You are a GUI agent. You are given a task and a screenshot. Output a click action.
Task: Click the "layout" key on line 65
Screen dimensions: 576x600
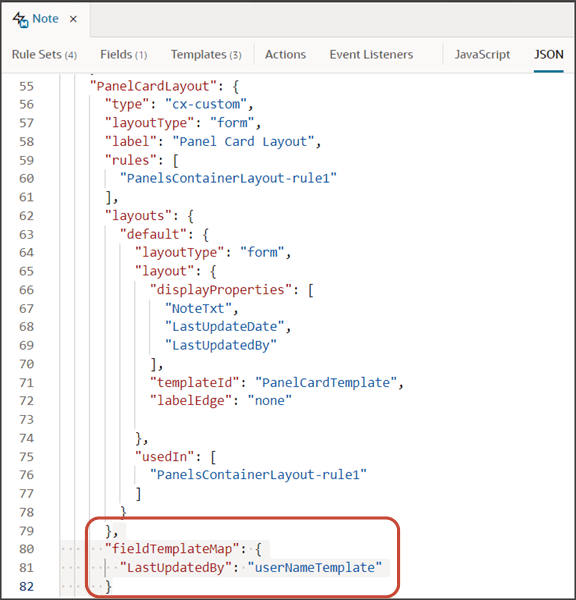[x=165, y=271]
